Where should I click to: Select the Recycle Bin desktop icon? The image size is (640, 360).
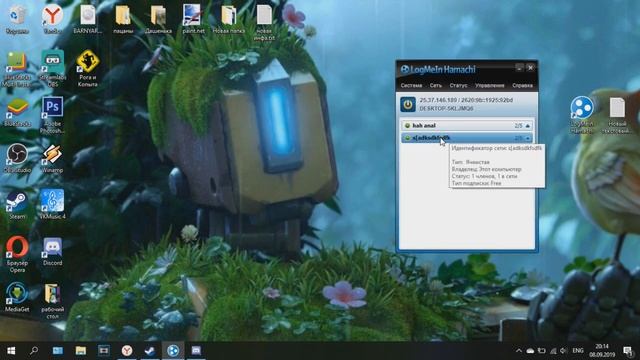[x=17, y=19]
